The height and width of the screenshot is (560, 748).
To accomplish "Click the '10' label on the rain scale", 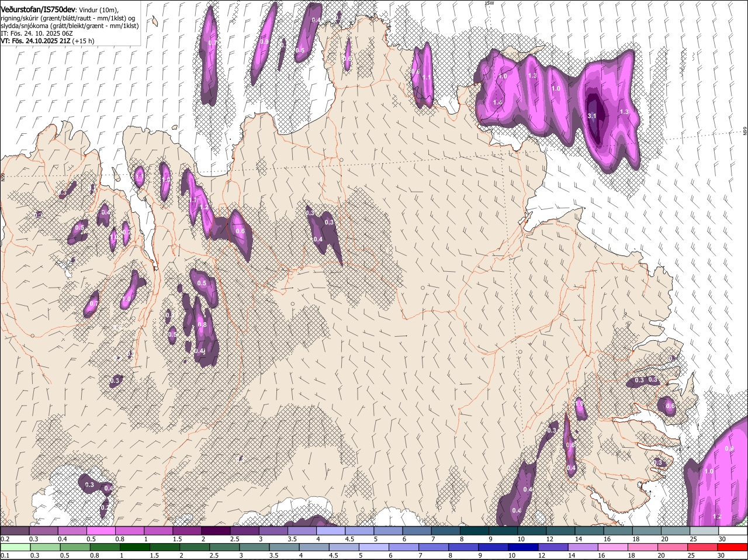I will point(512,555).
